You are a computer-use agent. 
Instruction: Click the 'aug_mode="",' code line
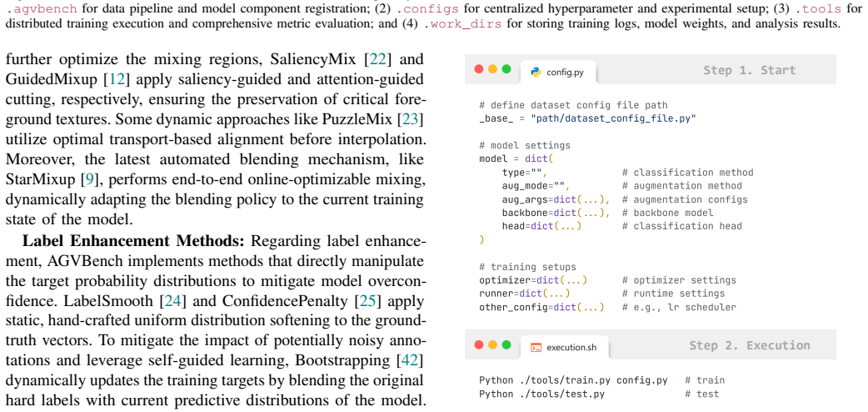click(536, 186)
